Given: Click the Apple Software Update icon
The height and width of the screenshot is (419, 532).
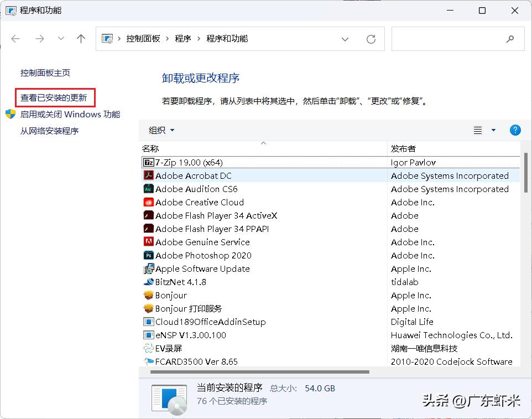Looking at the screenshot, I should click(148, 268).
